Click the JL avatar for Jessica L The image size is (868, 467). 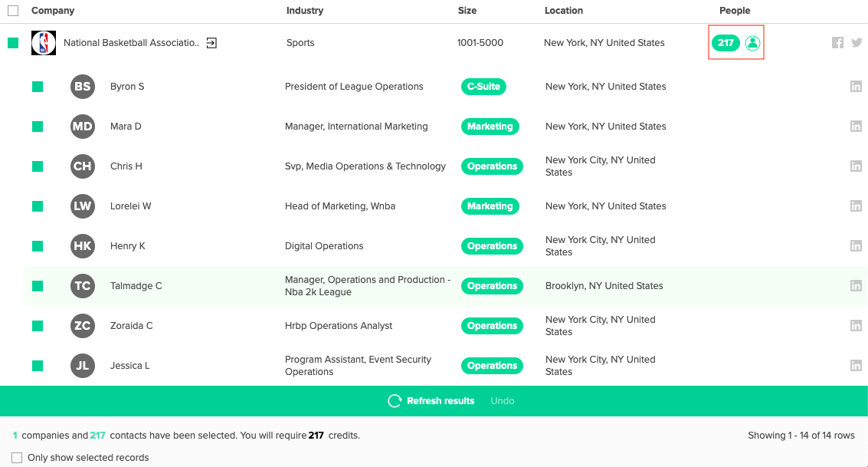83,366
